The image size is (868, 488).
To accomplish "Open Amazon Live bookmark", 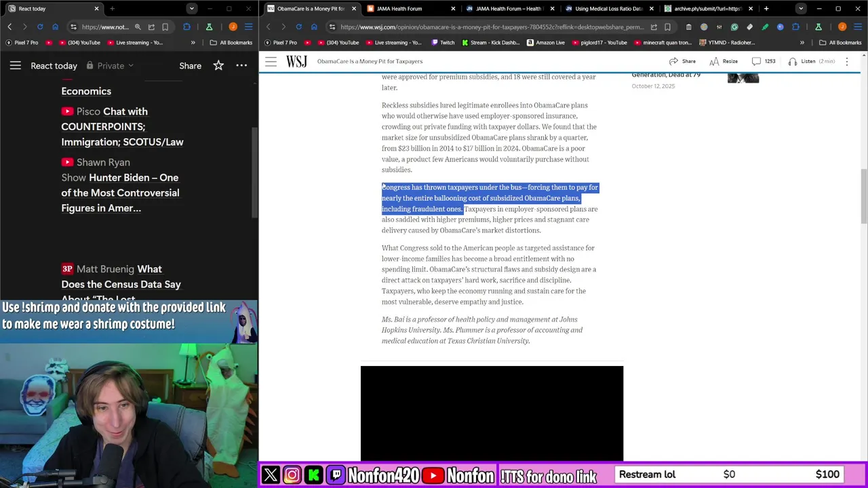I will (546, 42).
